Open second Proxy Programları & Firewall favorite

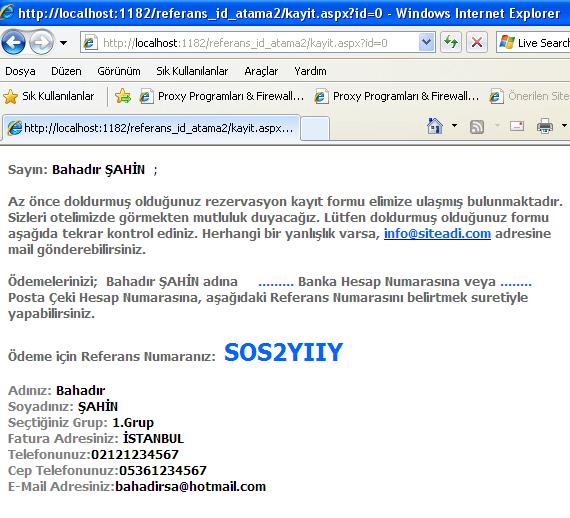click(x=397, y=96)
